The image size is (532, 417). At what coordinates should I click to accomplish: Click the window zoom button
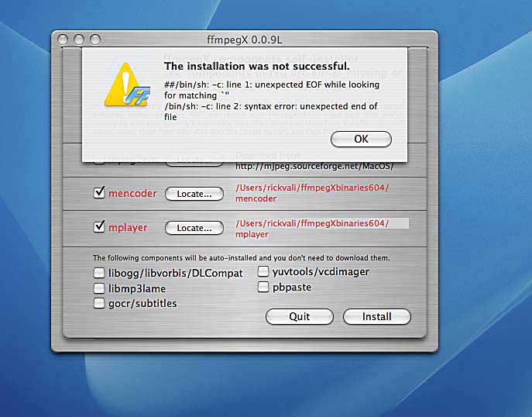(x=95, y=40)
